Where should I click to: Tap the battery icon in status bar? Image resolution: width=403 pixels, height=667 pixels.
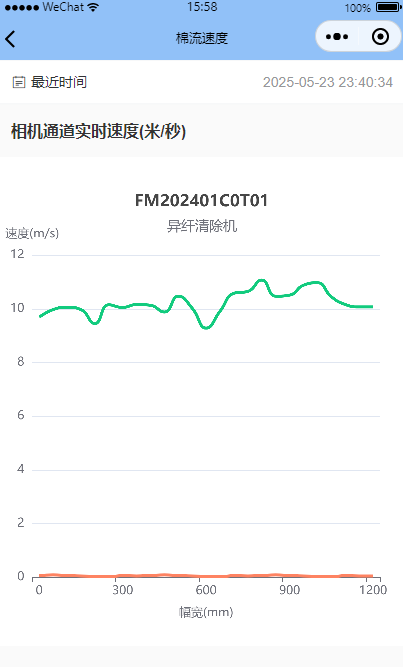(x=388, y=7)
